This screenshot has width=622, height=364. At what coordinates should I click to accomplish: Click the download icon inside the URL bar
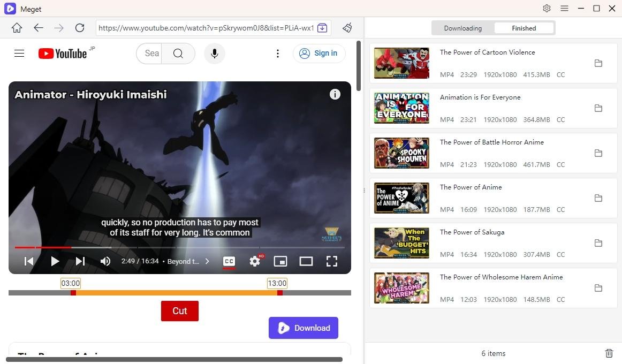tap(322, 28)
